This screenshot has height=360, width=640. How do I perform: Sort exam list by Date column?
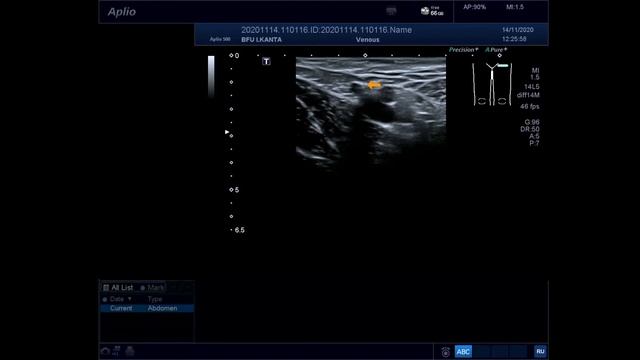(x=117, y=299)
